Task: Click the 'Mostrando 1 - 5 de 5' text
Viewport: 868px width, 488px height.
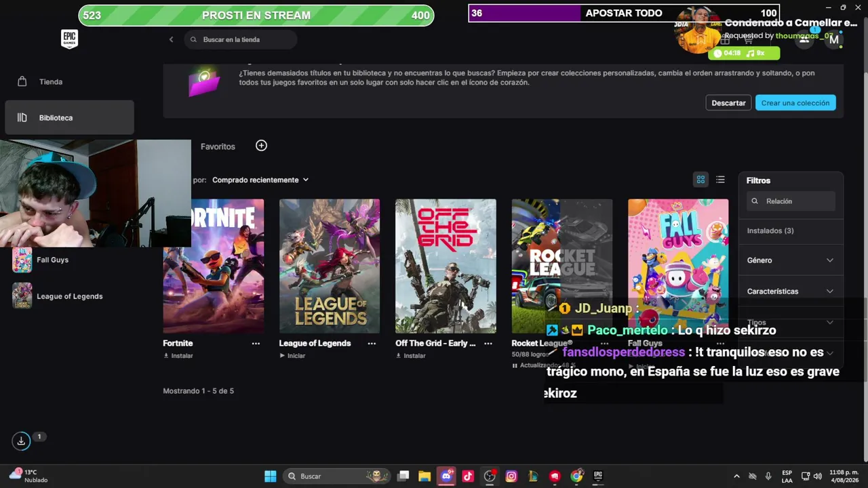Action: pyautogui.click(x=198, y=391)
